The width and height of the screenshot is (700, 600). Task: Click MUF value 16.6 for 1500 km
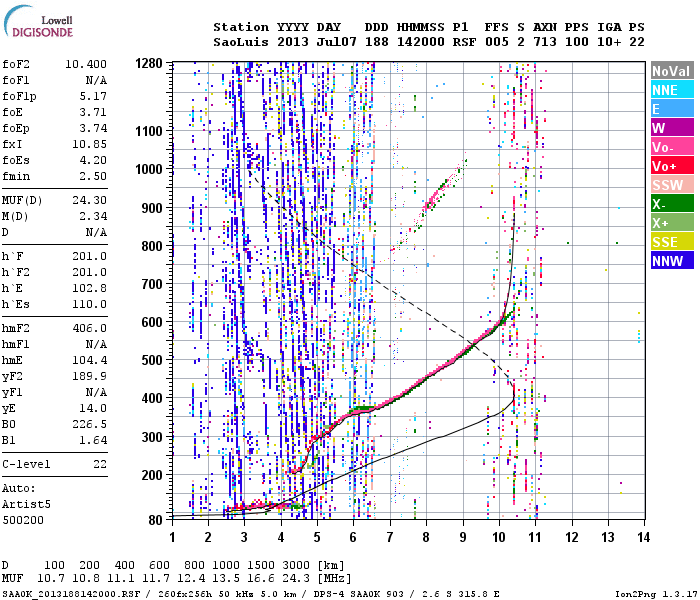pyautogui.click(x=261, y=579)
